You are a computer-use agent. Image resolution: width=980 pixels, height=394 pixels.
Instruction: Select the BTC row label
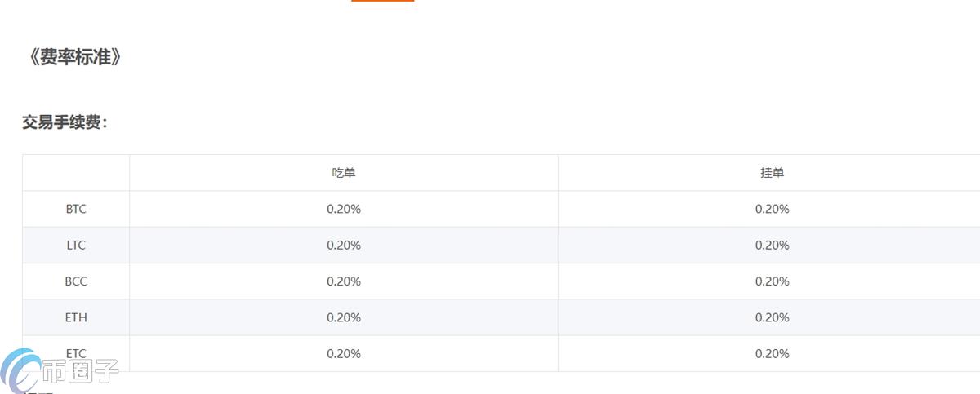76,209
